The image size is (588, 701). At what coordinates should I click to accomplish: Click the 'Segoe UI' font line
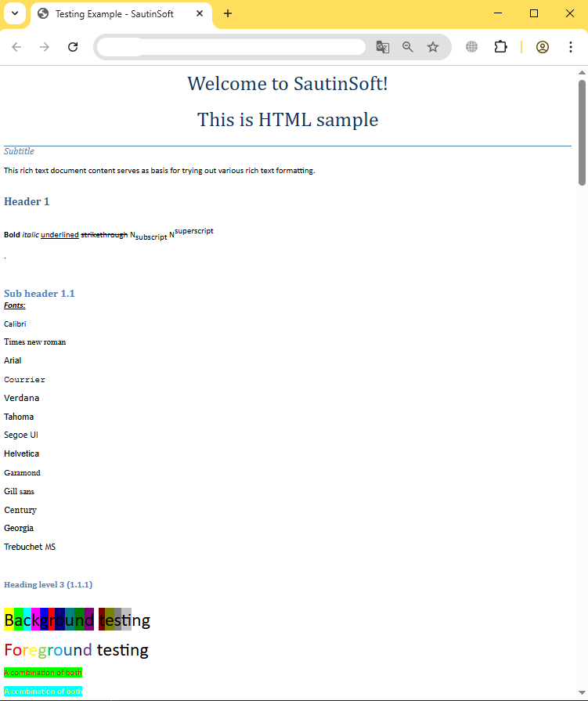click(x=21, y=435)
